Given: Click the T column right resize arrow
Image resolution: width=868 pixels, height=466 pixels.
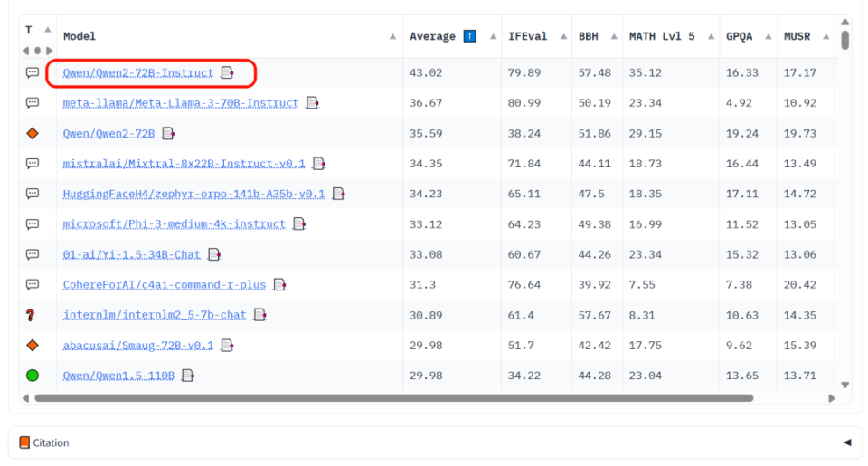Looking at the screenshot, I should [49, 51].
